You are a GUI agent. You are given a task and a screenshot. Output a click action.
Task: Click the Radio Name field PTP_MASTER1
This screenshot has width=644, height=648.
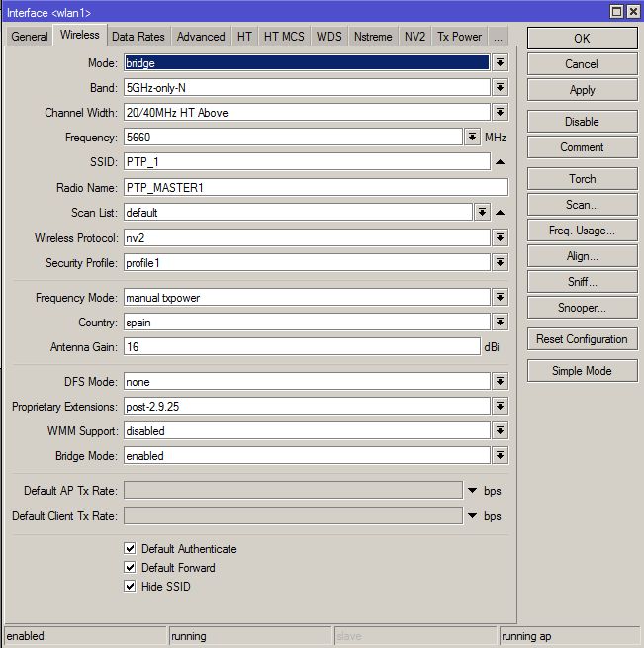click(x=316, y=187)
